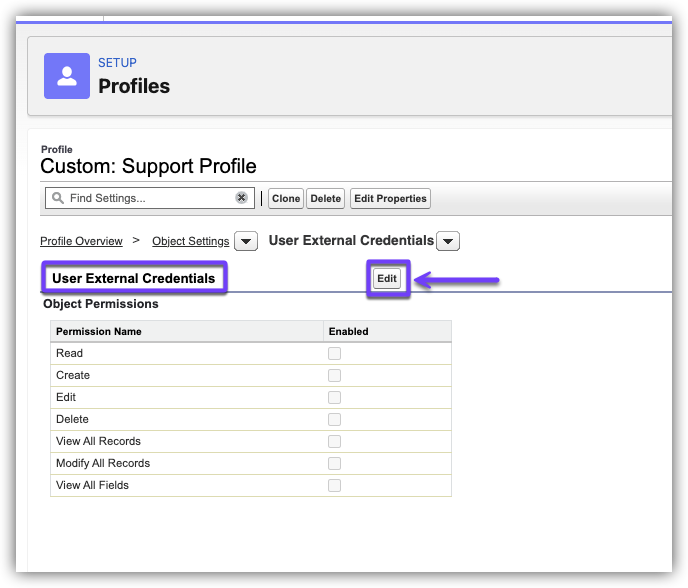Toggle the Edit permission checkbox

[x=335, y=397]
